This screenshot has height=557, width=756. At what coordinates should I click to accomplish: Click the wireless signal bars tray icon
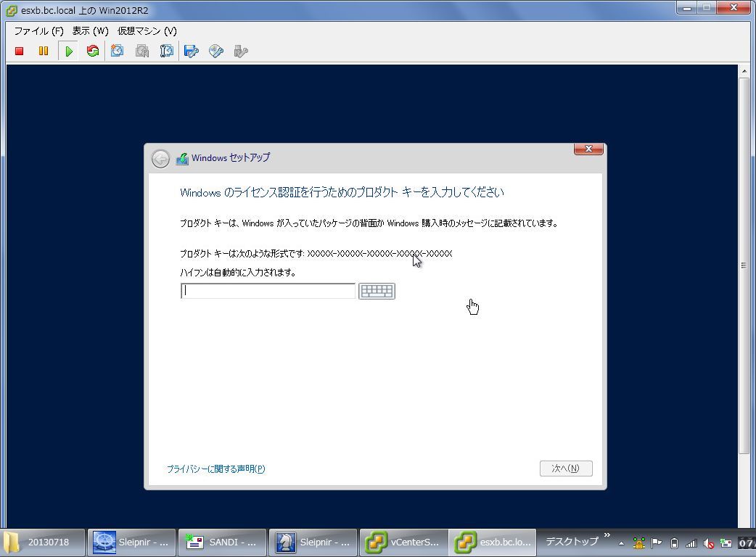point(691,543)
